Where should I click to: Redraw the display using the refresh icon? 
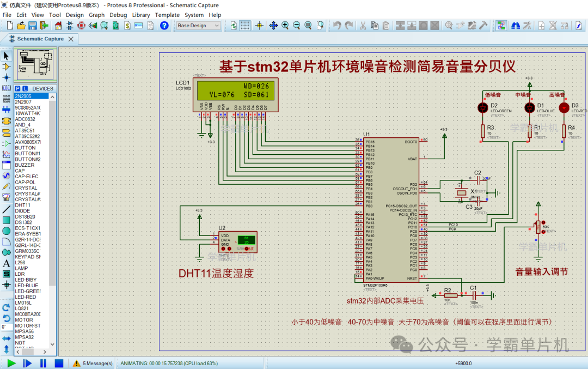[234, 26]
